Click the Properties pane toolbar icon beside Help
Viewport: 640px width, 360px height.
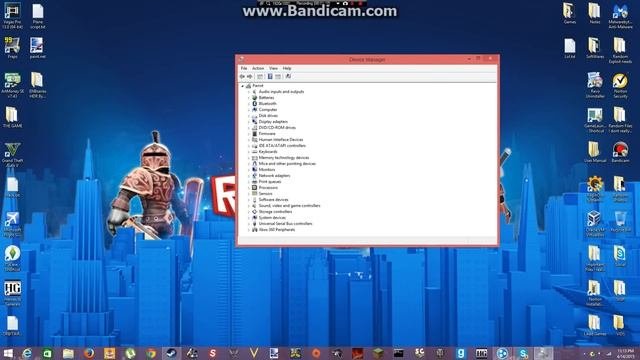(278, 76)
